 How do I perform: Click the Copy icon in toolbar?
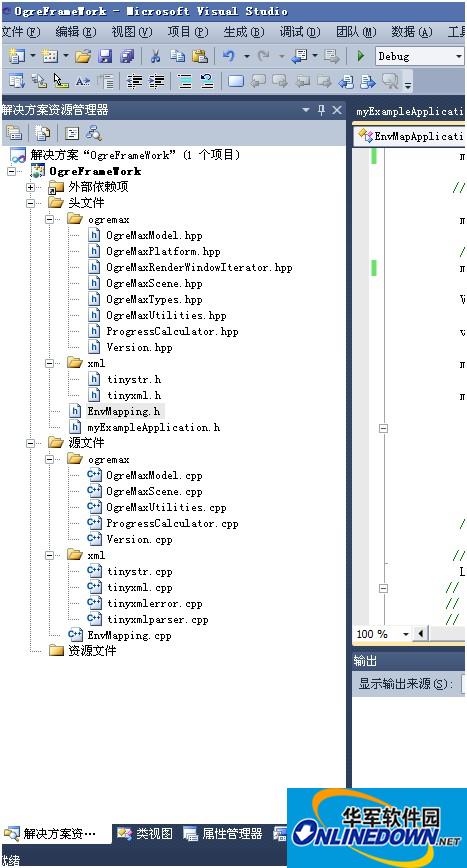pos(178,56)
